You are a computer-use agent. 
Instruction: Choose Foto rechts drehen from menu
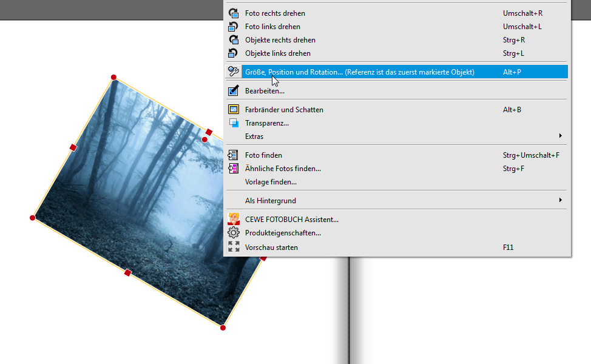[397, 13]
